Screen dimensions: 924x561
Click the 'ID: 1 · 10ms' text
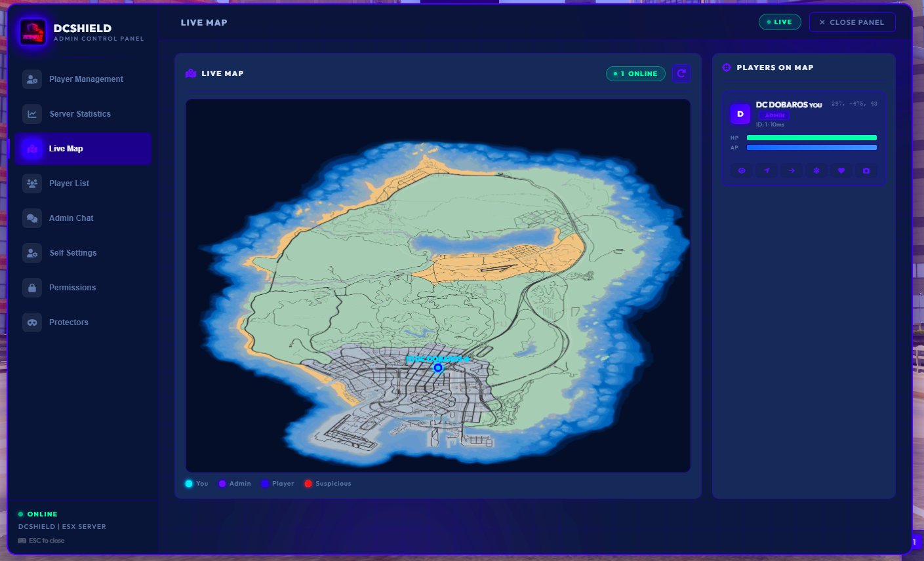point(770,125)
